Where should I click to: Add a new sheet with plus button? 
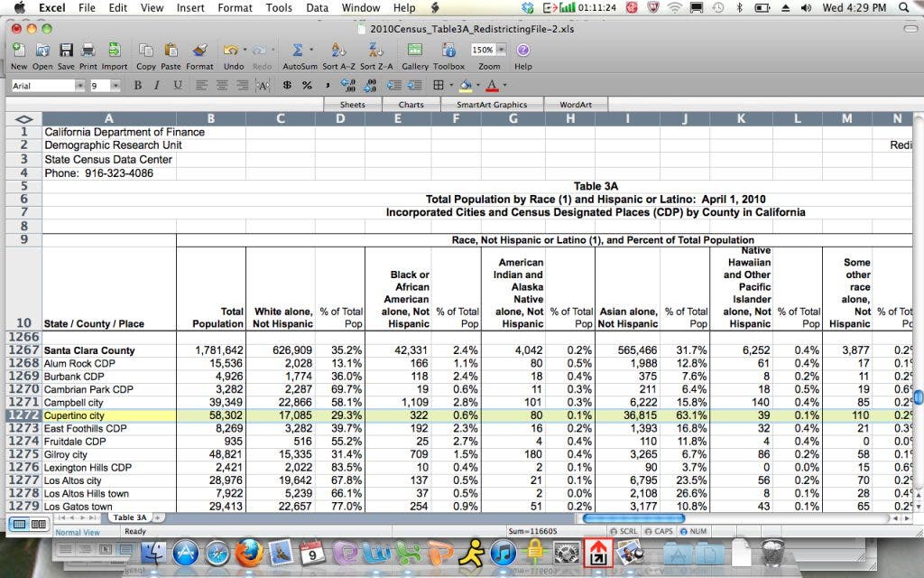point(157,517)
